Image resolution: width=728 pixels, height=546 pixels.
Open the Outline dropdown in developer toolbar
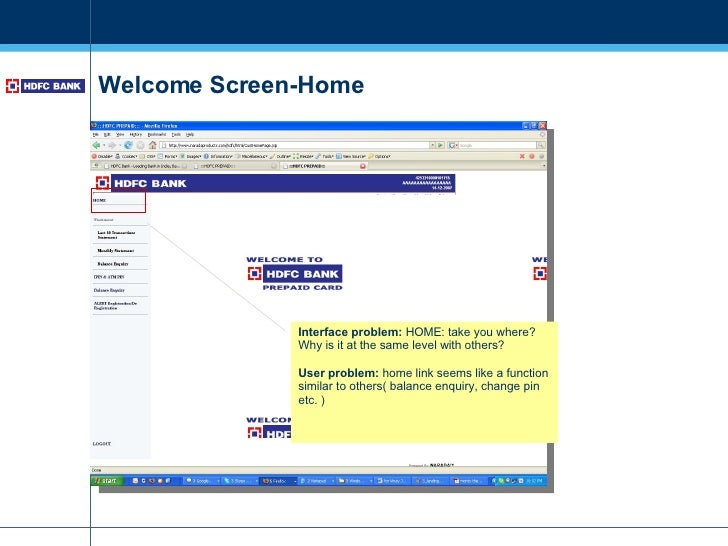(x=280, y=156)
